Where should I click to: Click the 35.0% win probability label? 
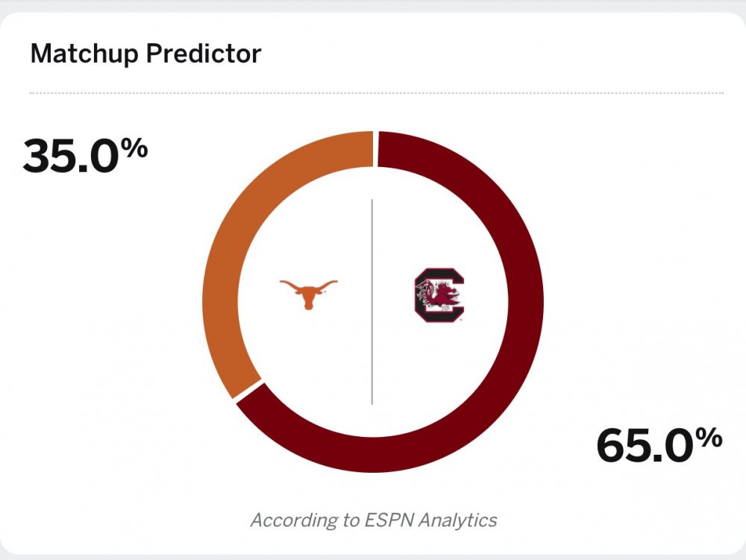(84, 154)
